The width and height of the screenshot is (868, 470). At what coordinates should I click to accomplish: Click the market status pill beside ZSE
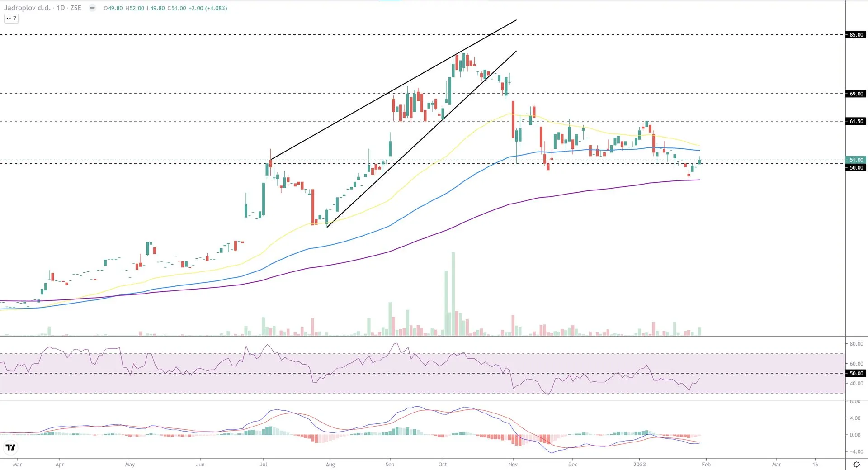[x=92, y=8]
